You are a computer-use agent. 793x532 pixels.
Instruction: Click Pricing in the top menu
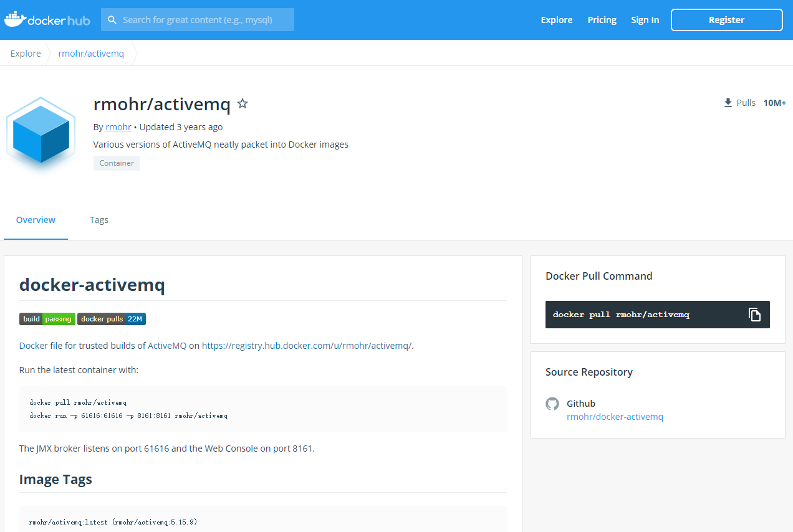(601, 19)
